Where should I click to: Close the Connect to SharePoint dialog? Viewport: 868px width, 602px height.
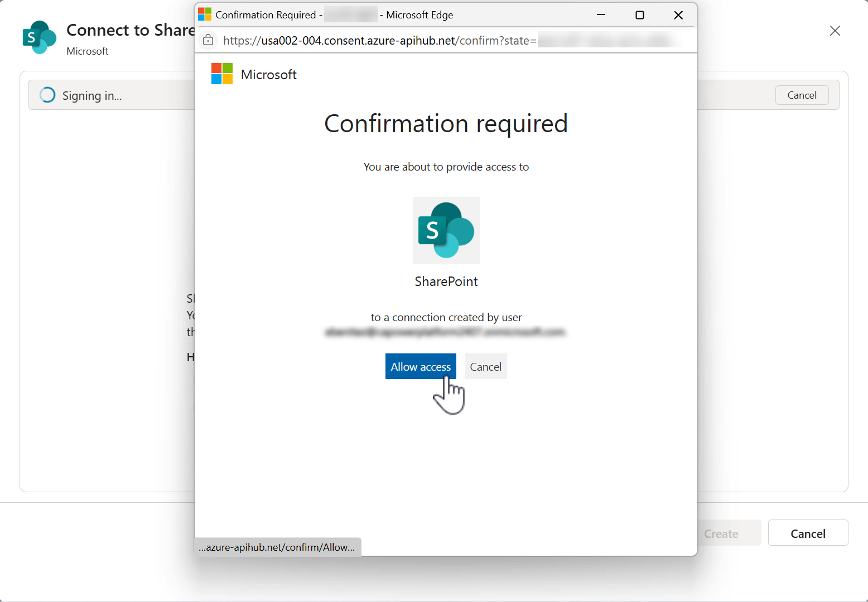click(x=835, y=31)
